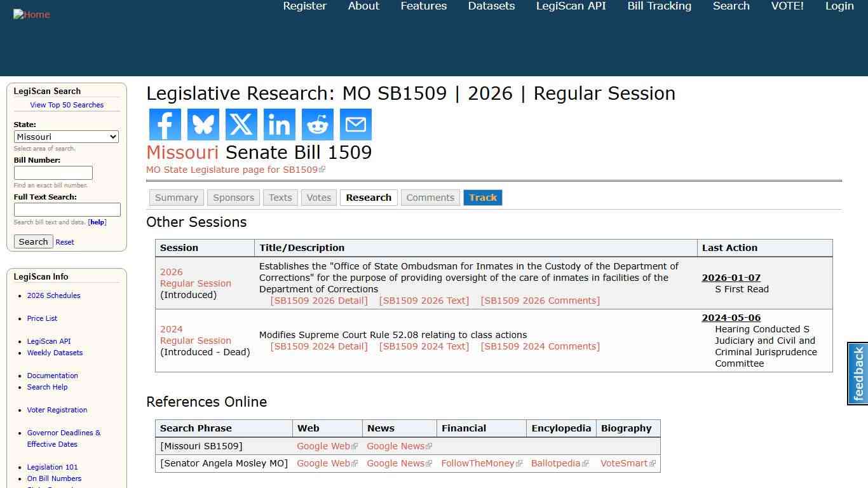Share the bill on Facebook
This screenshot has width=868, height=488.
click(x=165, y=125)
